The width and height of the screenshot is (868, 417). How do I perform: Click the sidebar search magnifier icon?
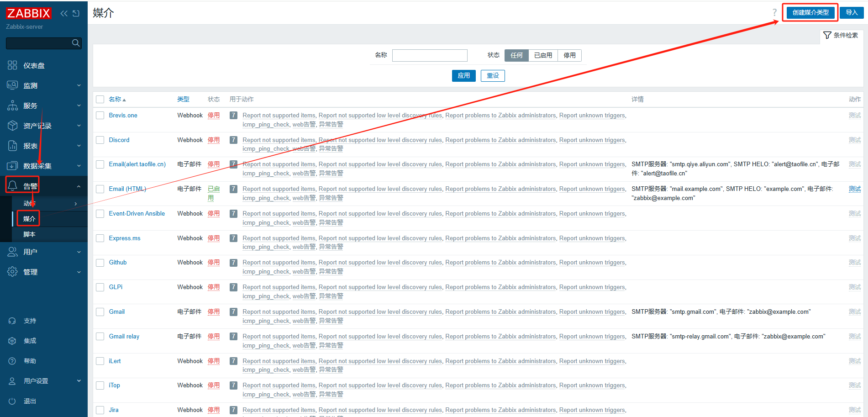pos(76,43)
